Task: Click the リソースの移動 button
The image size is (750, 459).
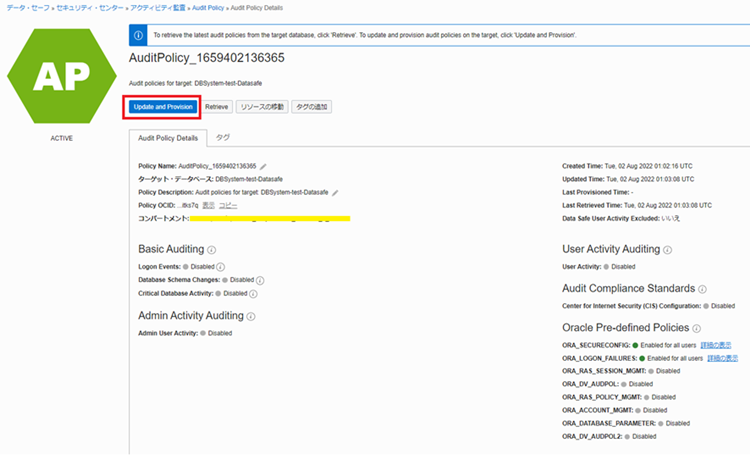Action: (262, 106)
